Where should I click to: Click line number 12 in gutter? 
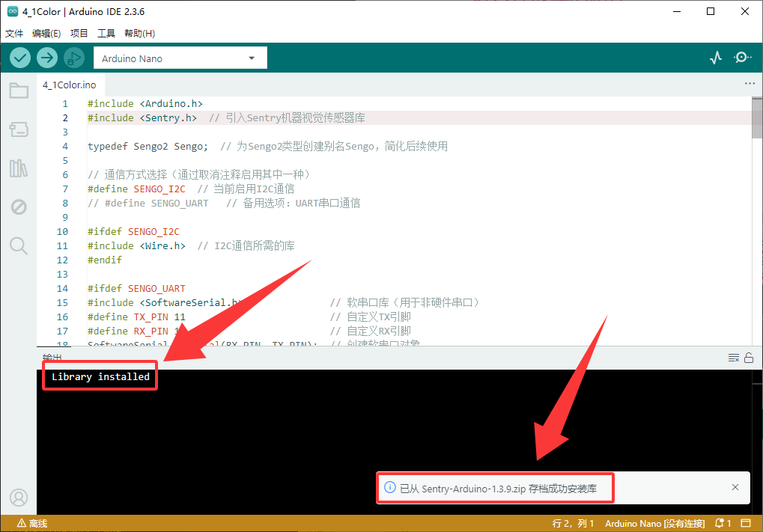pyautogui.click(x=62, y=260)
